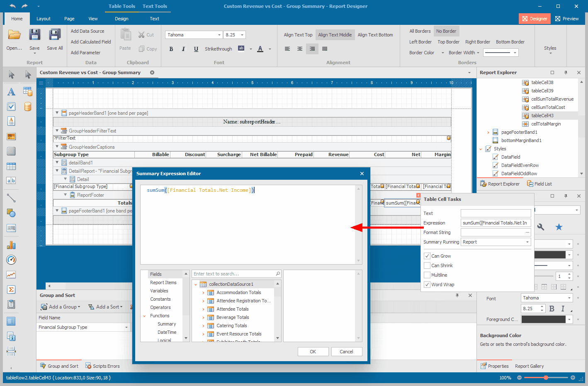
Task: Click Add Data Source
Action: point(87,31)
